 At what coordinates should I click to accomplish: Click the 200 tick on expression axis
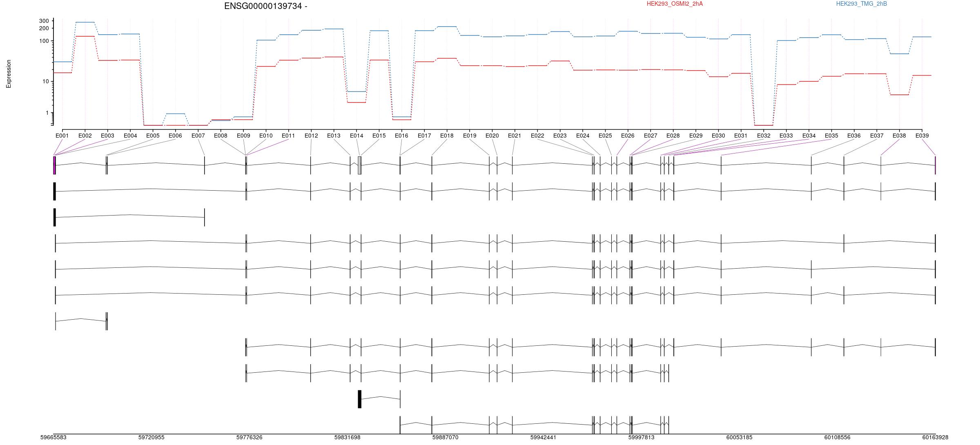(44, 28)
